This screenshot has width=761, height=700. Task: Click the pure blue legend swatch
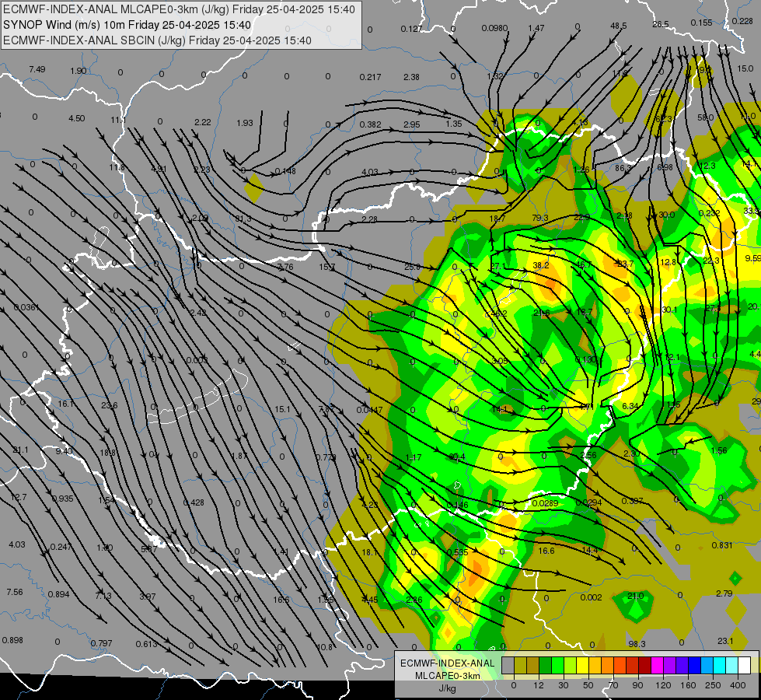tap(695, 666)
